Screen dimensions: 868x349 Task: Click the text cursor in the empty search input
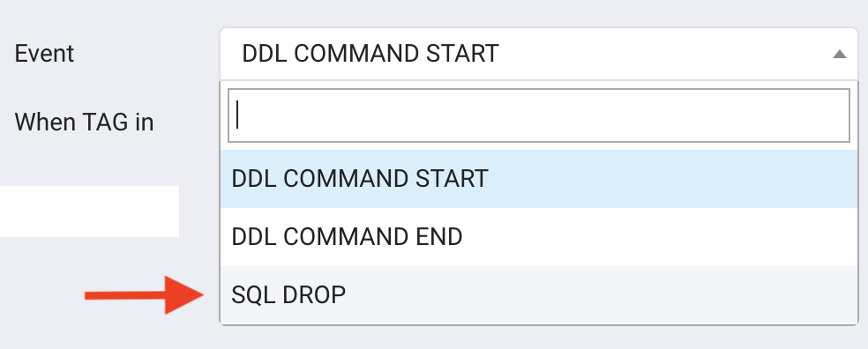tap(237, 115)
